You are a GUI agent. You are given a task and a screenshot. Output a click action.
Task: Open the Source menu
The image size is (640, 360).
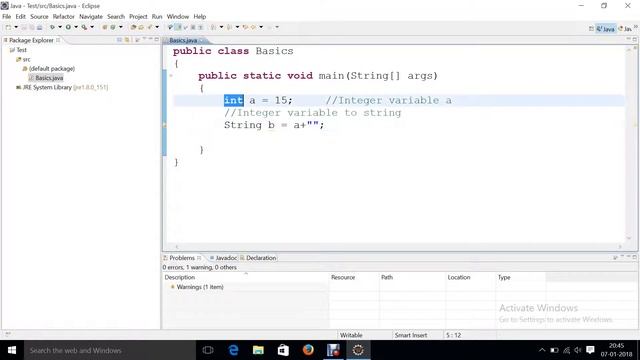(x=39, y=17)
